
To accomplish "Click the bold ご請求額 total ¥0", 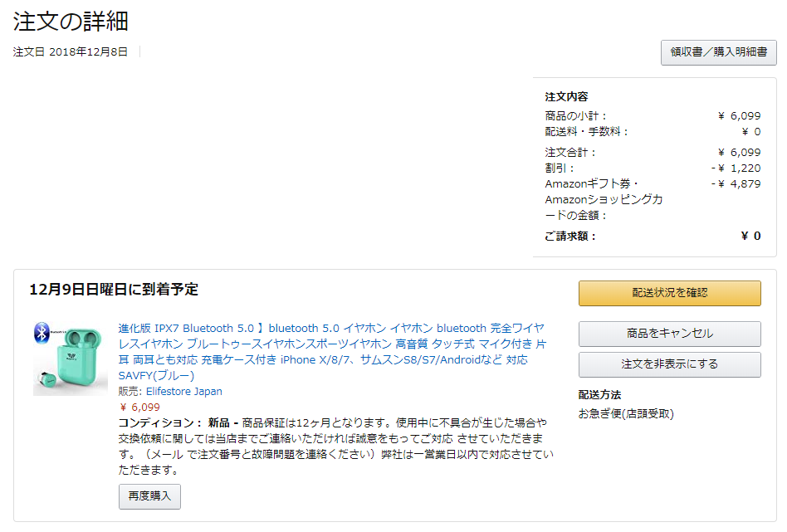I will pyautogui.click(x=750, y=236).
